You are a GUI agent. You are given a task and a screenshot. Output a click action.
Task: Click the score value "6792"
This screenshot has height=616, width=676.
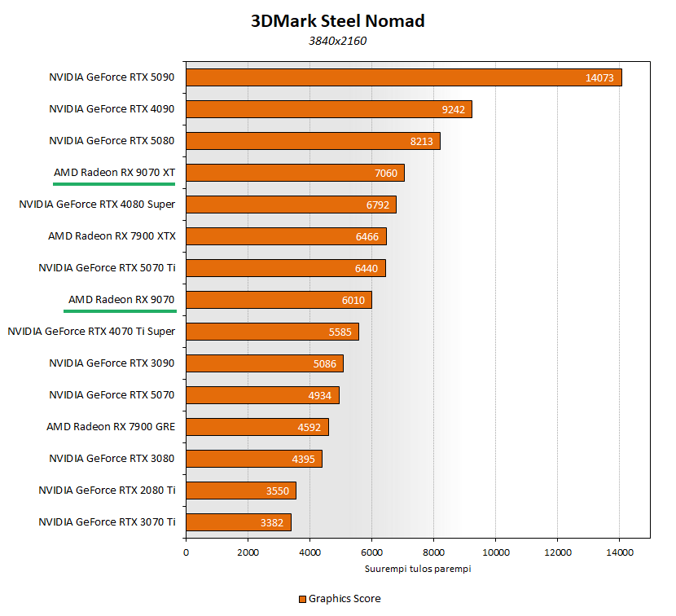tap(378, 205)
